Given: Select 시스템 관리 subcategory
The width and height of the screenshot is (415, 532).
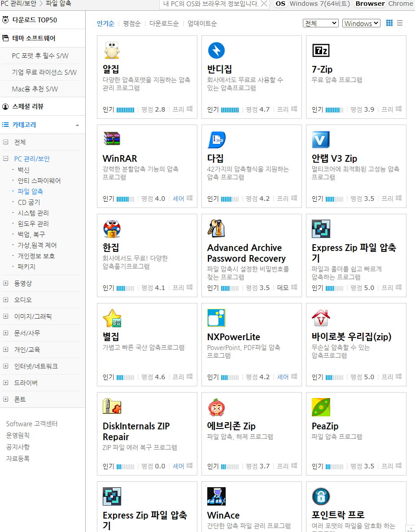Looking at the screenshot, I should coord(33,213).
